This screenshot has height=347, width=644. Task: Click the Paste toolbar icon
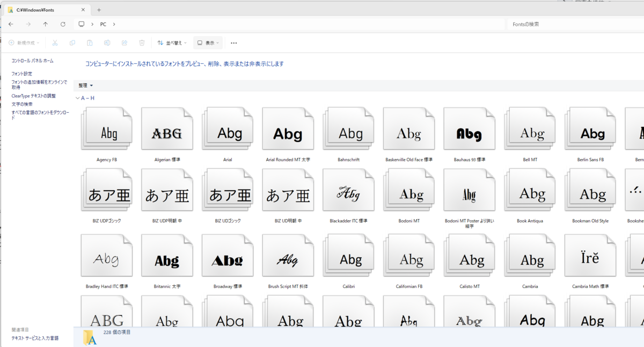click(90, 43)
